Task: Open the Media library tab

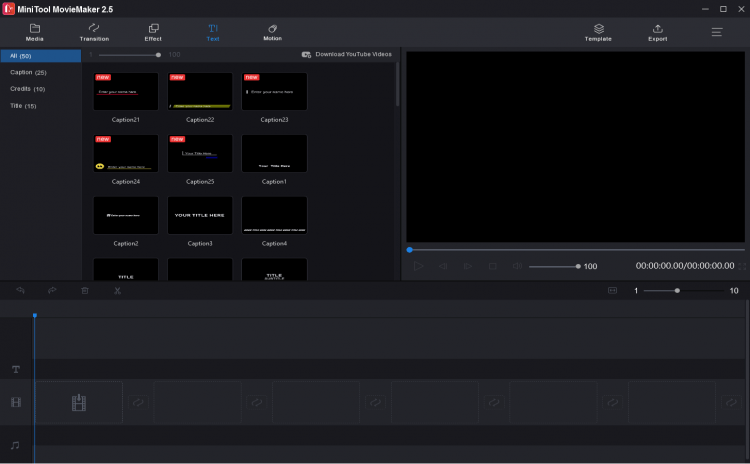Action: 35,32
